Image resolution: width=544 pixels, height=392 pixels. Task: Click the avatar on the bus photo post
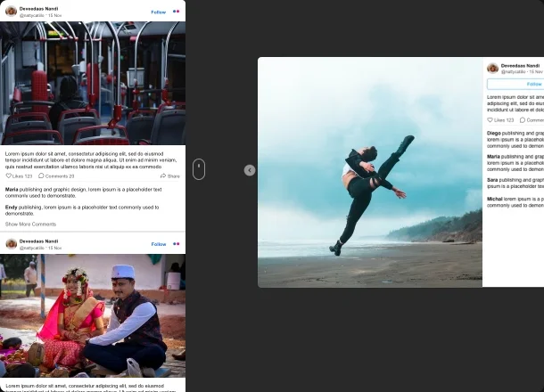pyautogui.click(x=11, y=11)
